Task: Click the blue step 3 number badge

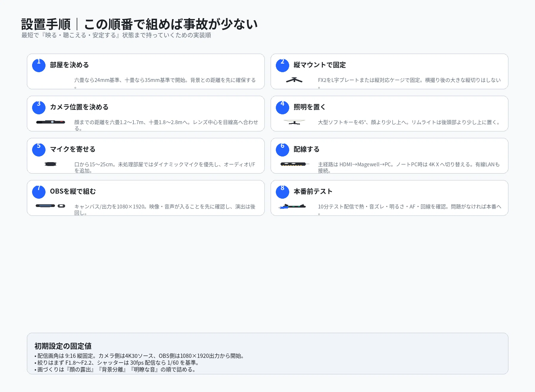Action: pyautogui.click(x=39, y=108)
